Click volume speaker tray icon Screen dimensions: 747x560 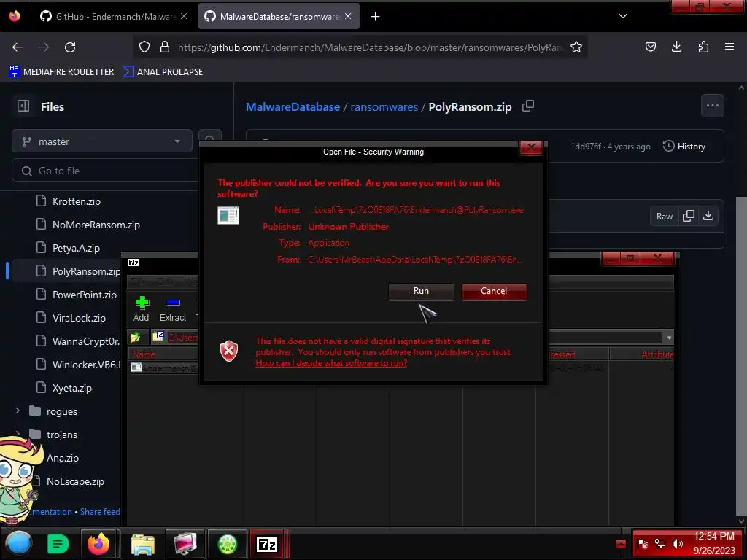677,544
